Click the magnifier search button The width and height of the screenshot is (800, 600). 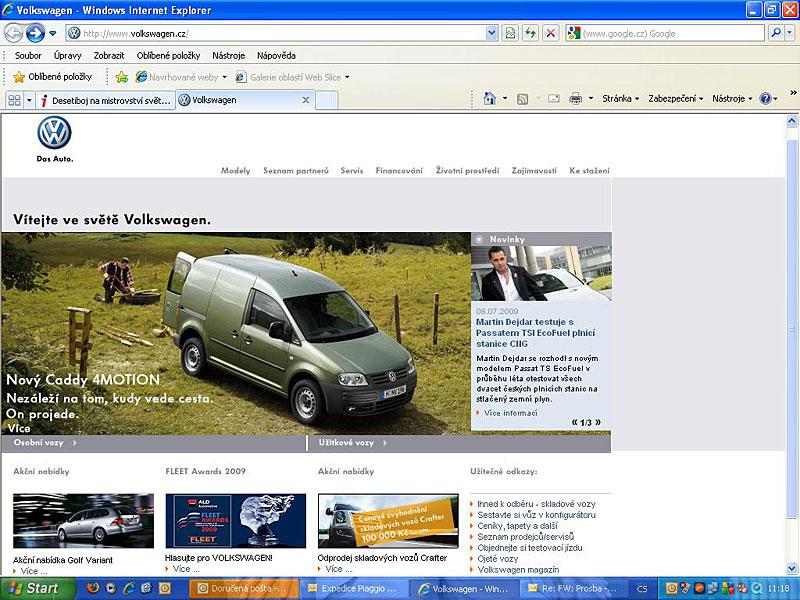pos(776,34)
